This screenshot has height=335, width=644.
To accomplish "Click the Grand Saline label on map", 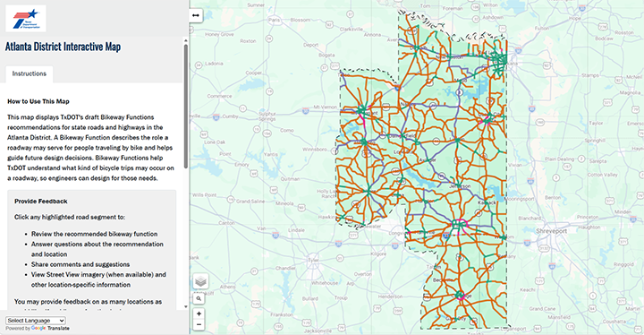I will tap(250, 202).
